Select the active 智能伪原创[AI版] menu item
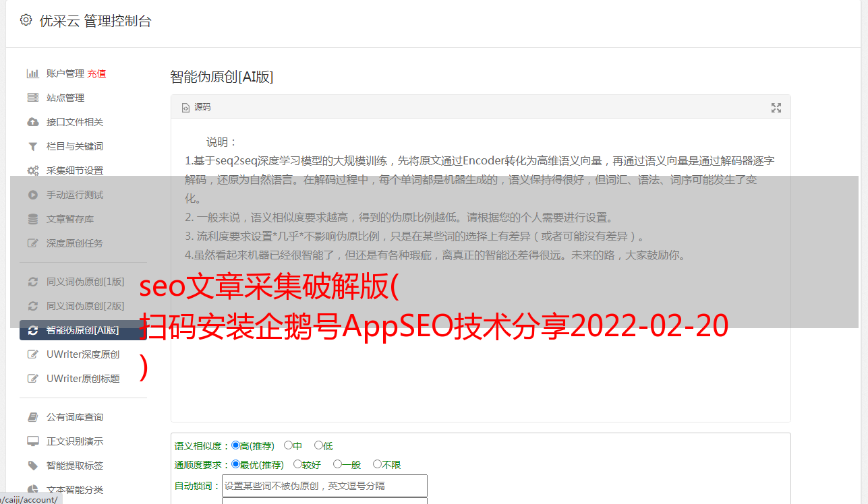The image size is (868, 504). (83, 330)
